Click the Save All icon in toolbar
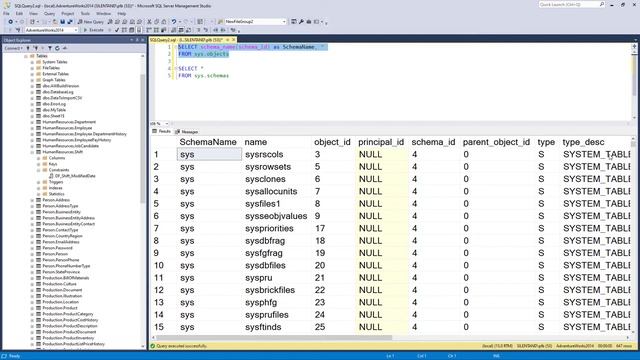The height and width of the screenshot is (360, 640). 70,22
